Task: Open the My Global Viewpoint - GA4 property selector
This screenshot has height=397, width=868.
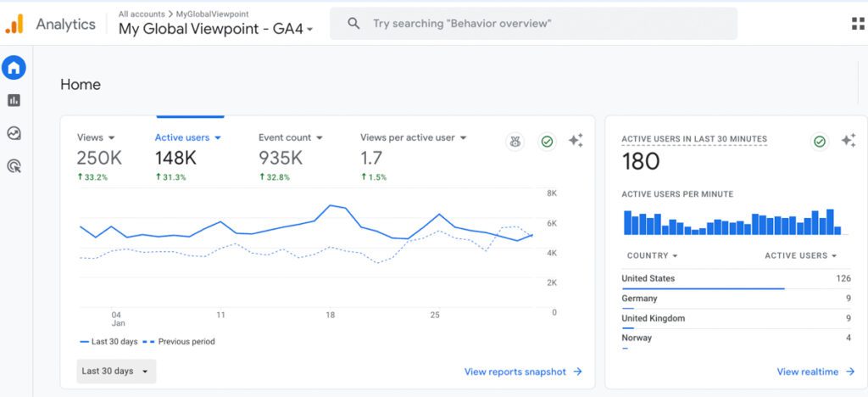Action: [216, 30]
